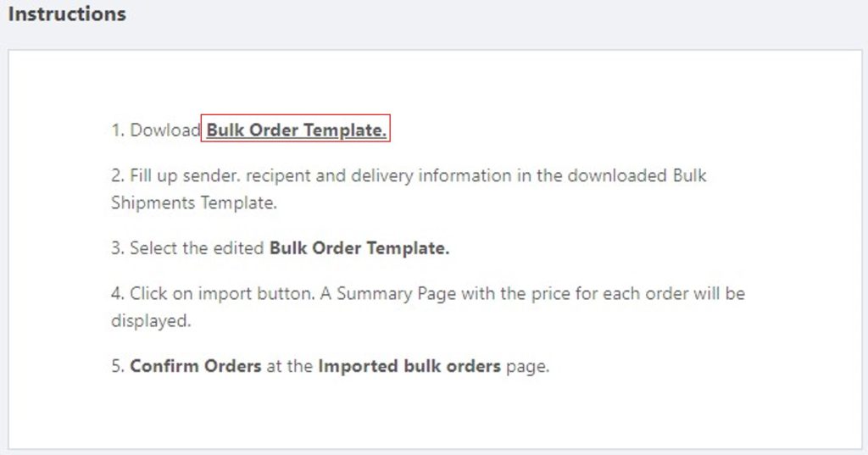The height and width of the screenshot is (455, 868).
Task: Click the number 4 list marker
Action: [x=117, y=293]
